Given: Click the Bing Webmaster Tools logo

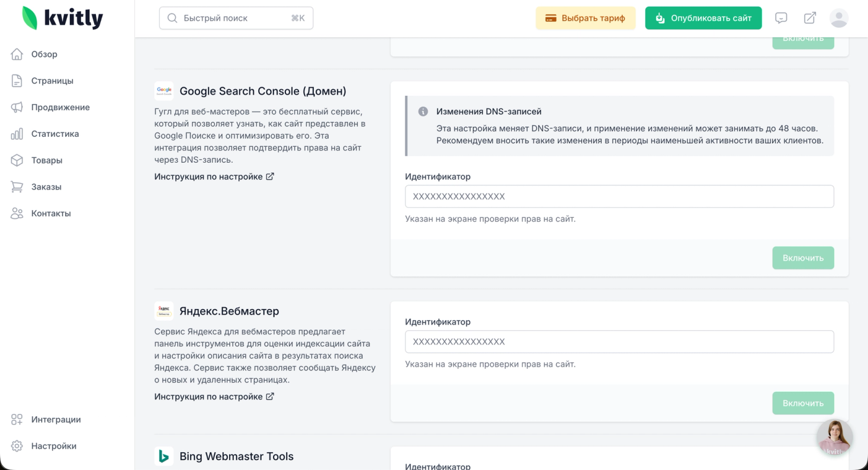Looking at the screenshot, I should (164, 456).
